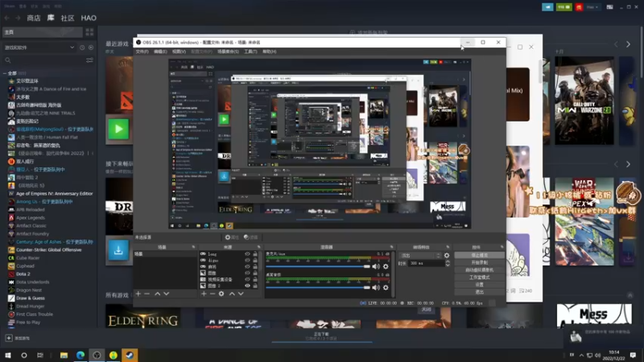Click 设置 settings button in OBS controls
The height and width of the screenshot is (362, 644).
[x=479, y=285]
